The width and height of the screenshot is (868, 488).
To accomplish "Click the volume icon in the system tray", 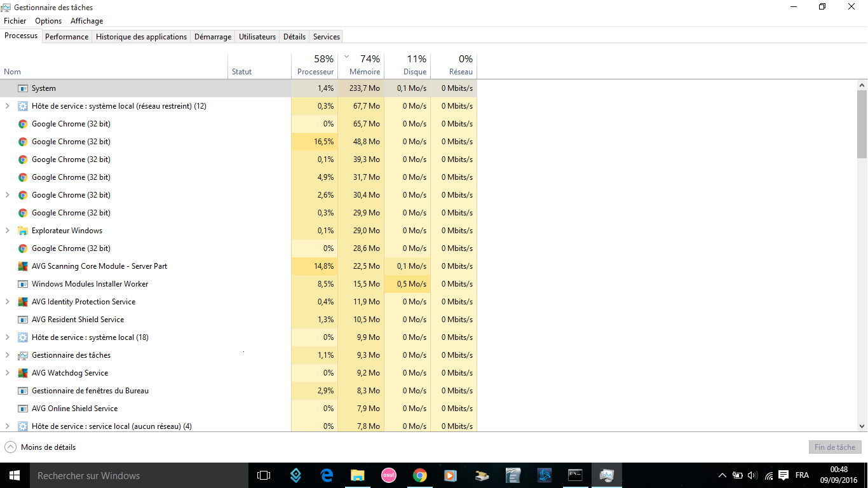I will tap(753, 475).
